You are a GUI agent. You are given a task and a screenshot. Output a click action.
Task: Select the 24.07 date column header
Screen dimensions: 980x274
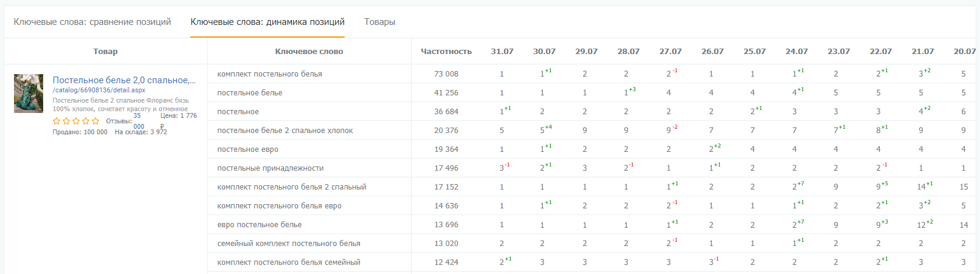tap(796, 52)
